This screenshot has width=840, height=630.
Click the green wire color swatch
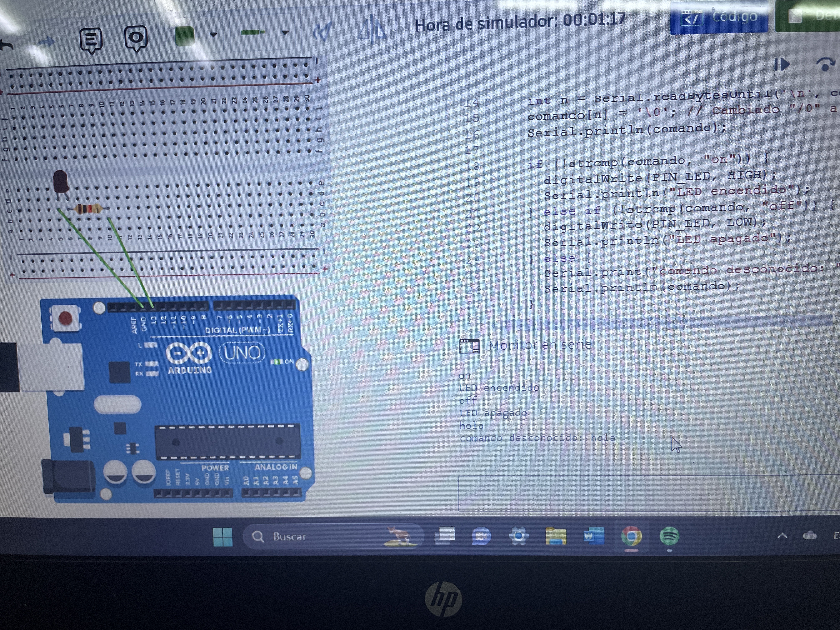185,37
